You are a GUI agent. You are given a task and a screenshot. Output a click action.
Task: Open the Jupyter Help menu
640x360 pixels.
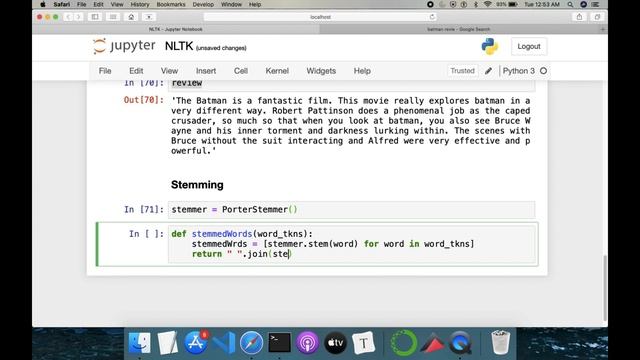click(362, 71)
